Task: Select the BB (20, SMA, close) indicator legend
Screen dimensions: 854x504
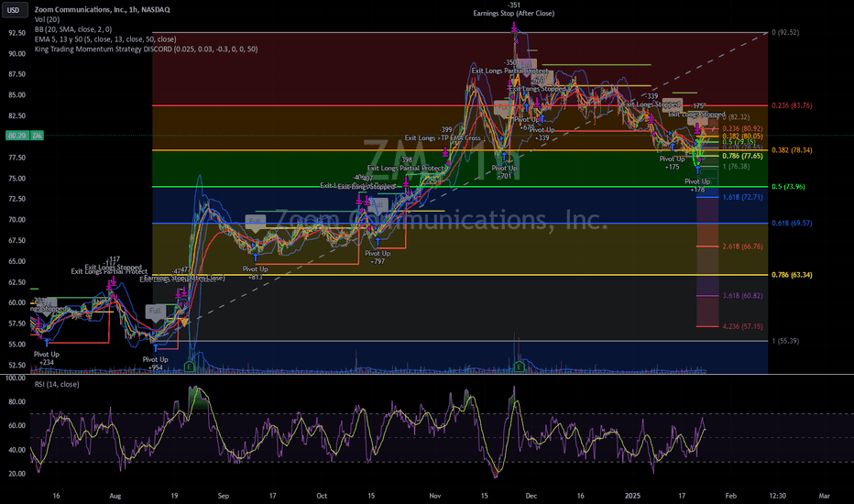Action: click(x=73, y=29)
